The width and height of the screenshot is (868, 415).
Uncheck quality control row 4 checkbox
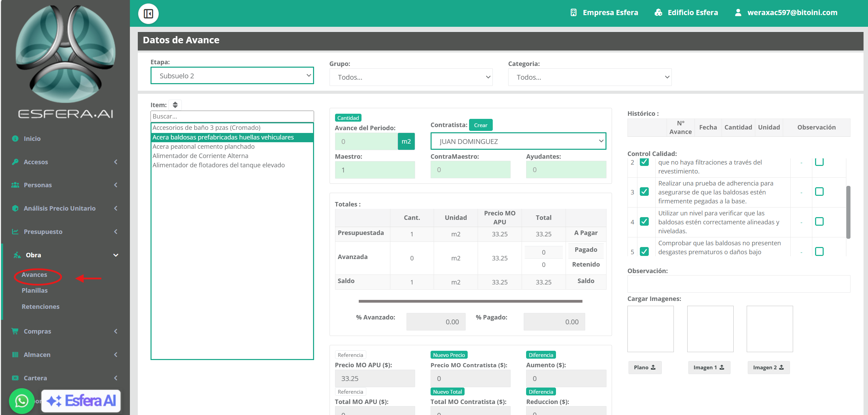click(x=644, y=221)
